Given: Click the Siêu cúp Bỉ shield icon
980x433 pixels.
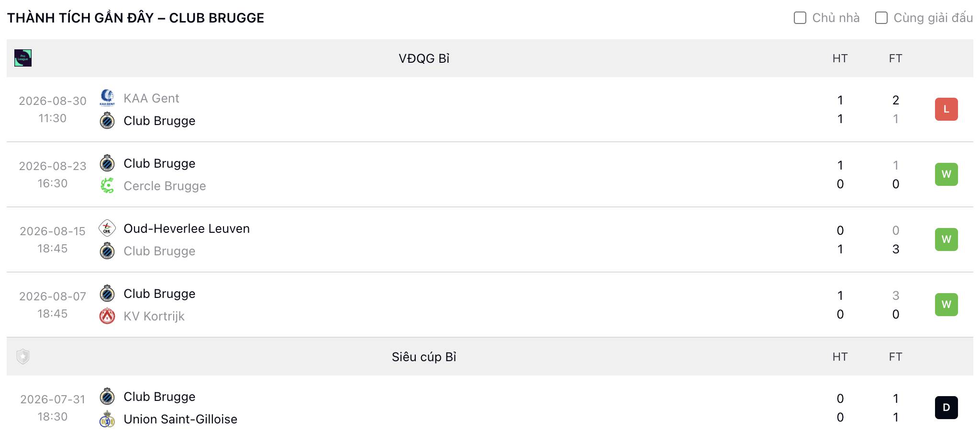Looking at the screenshot, I should (x=23, y=356).
